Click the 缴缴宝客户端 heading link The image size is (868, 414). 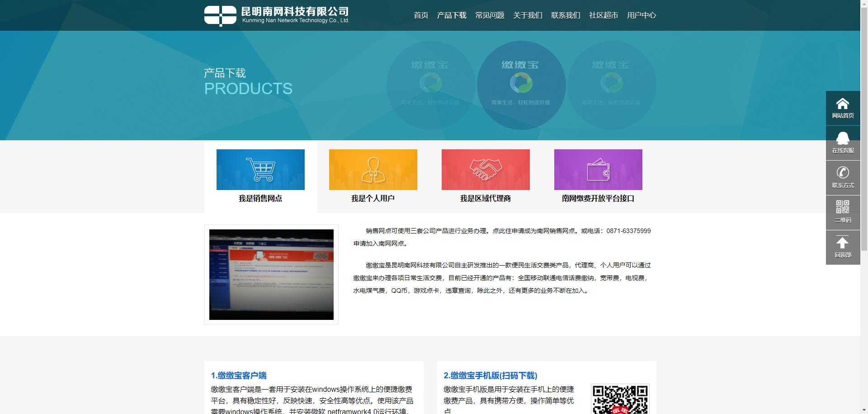coord(239,376)
